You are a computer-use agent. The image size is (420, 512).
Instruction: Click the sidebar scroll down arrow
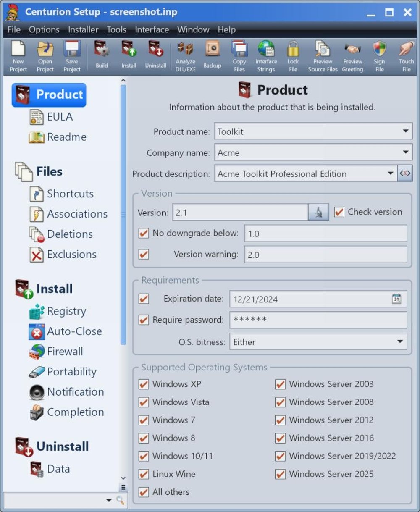point(123,478)
